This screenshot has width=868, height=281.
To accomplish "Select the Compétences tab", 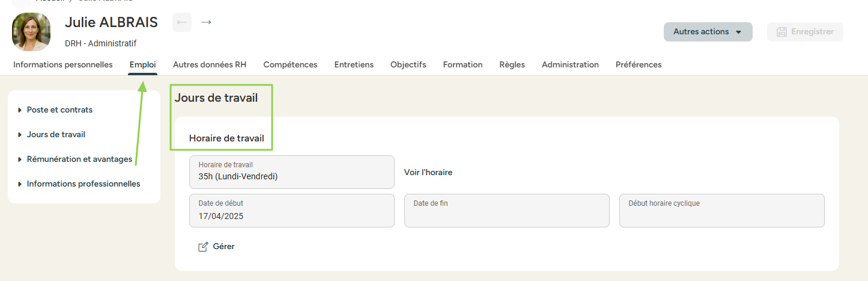I will click(290, 65).
